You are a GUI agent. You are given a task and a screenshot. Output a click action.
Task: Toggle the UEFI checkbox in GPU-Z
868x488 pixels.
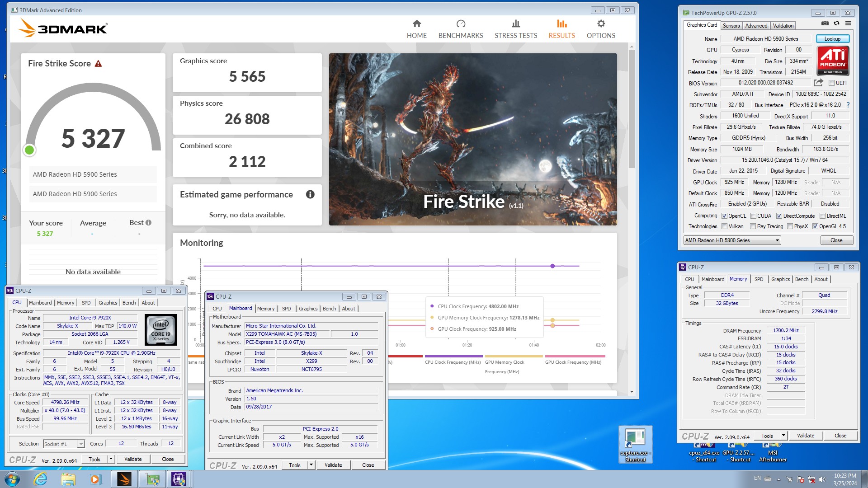831,83
